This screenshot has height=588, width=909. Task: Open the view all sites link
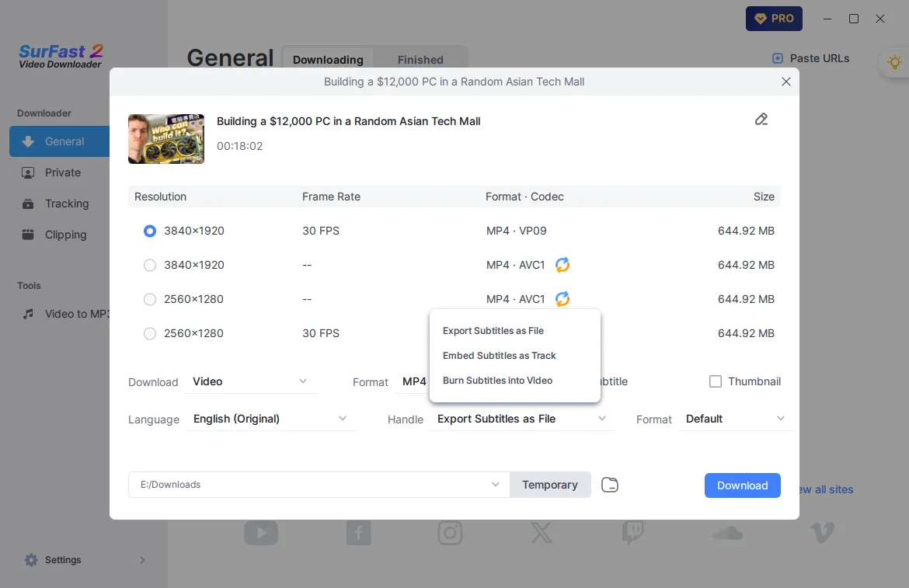826,489
